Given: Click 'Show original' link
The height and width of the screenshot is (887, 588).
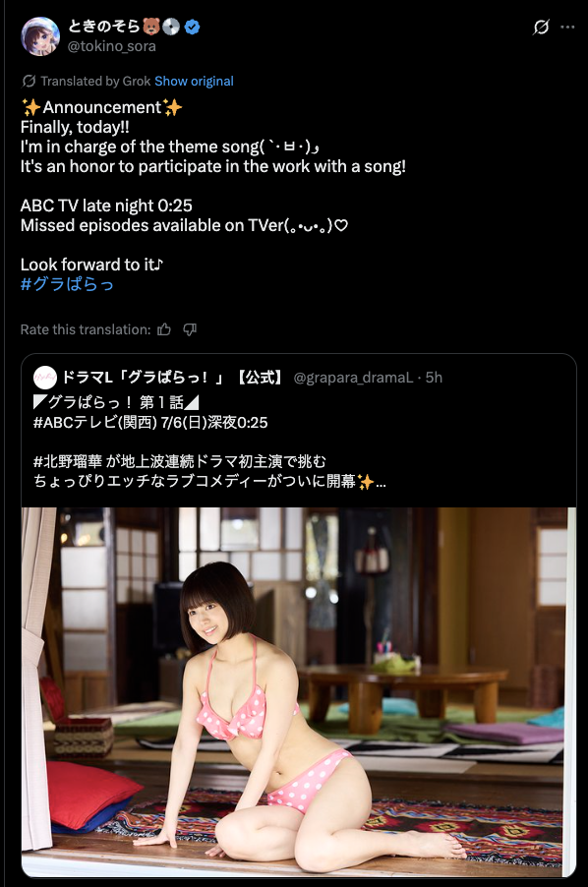Looking at the screenshot, I should (x=194, y=81).
